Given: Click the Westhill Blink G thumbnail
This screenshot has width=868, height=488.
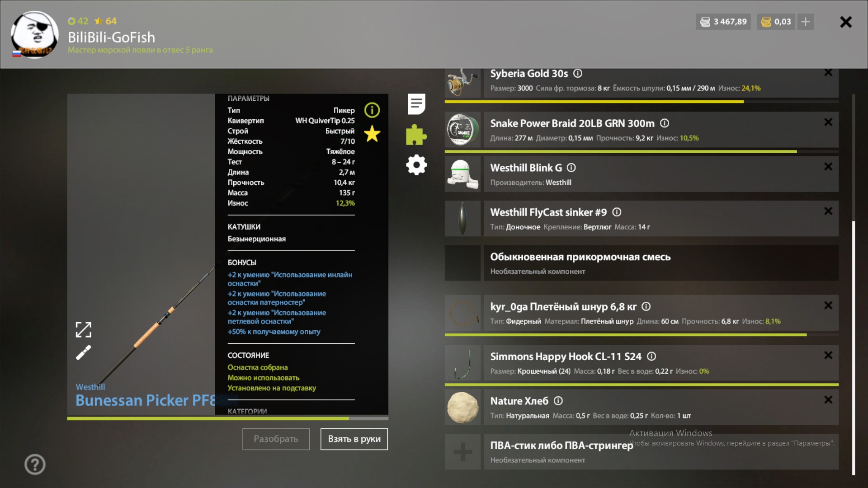Looking at the screenshot, I should tap(462, 174).
